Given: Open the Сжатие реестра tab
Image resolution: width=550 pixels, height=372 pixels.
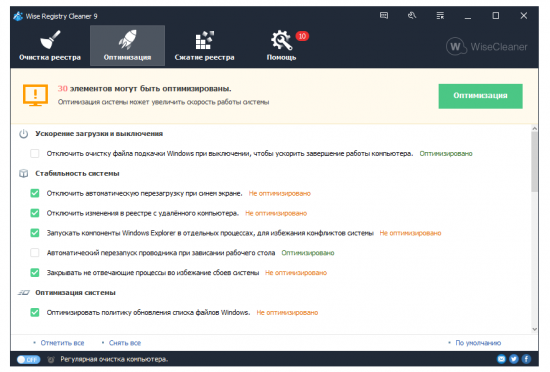Looking at the screenshot, I should [x=204, y=46].
